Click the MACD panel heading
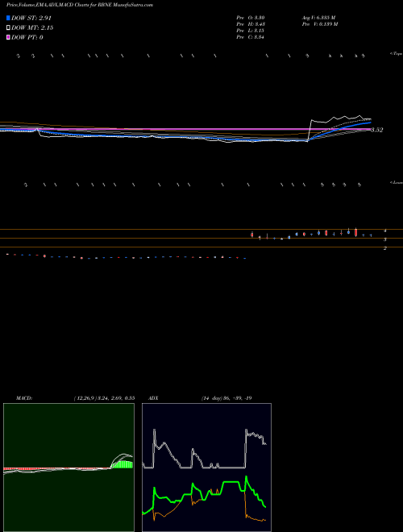Screen dimensions: 403x532 coord(24,398)
